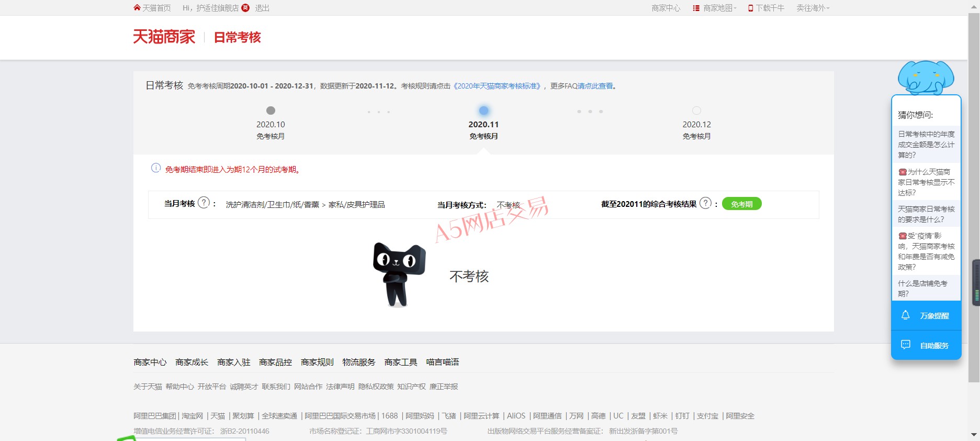Open the 淘宝网 footer link
Viewport: 980px width, 441px height.
193,416
